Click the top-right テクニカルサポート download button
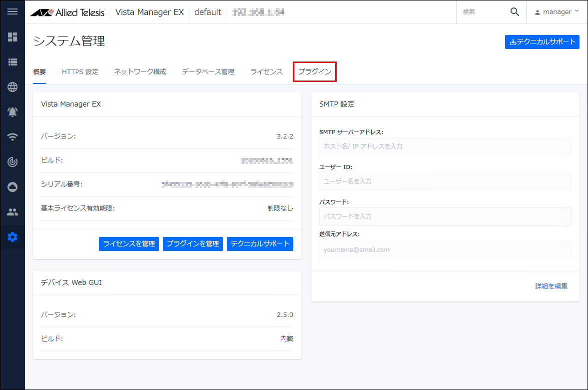 [542, 42]
